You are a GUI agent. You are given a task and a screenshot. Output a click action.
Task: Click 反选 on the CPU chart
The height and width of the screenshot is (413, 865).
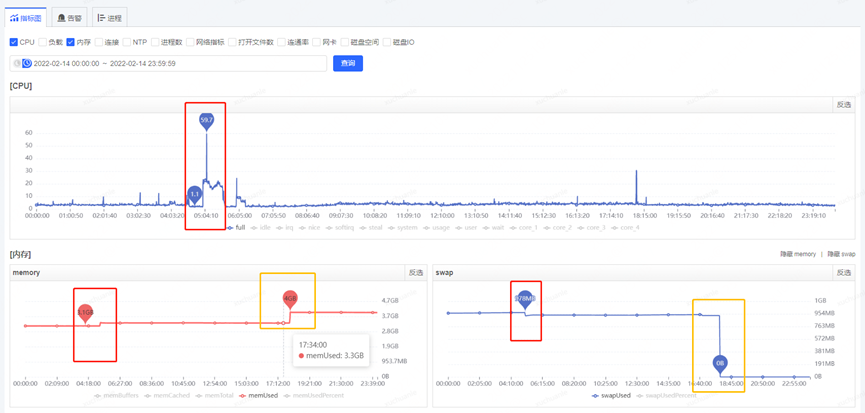click(x=843, y=104)
